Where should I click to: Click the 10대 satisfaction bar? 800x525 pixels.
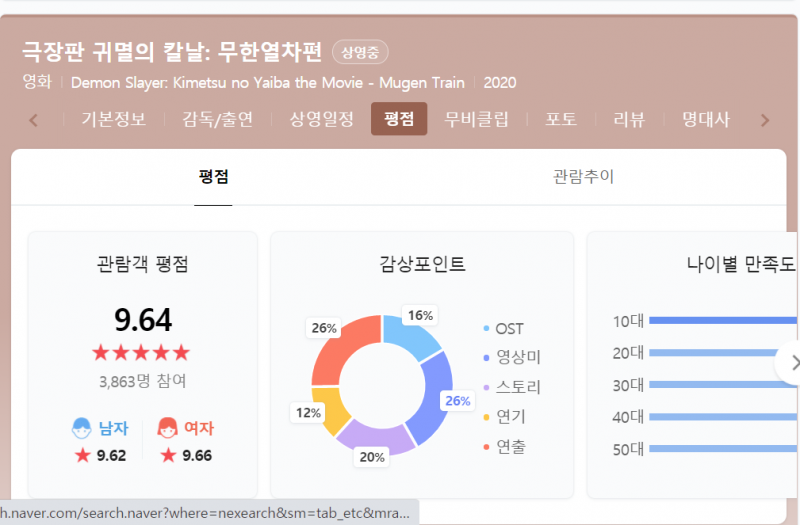[x=722, y=320]
